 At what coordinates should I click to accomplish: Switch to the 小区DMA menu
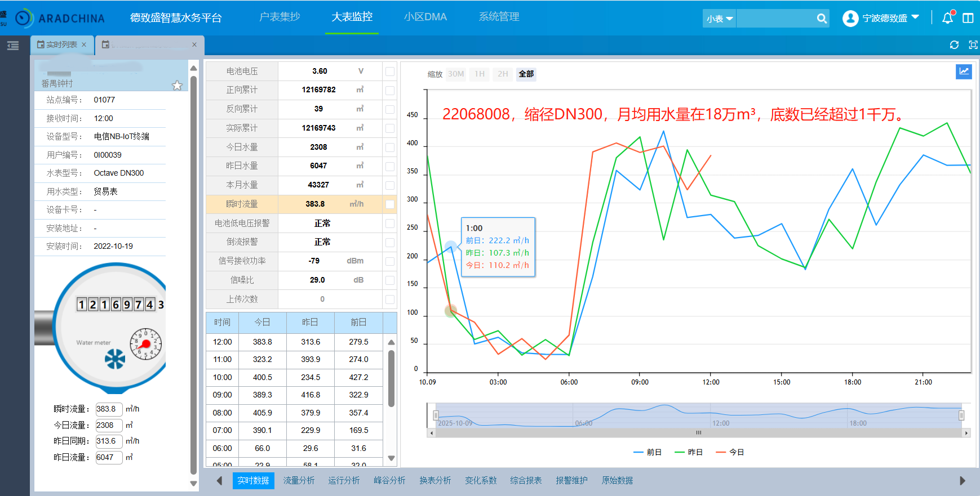pos(425,17)
